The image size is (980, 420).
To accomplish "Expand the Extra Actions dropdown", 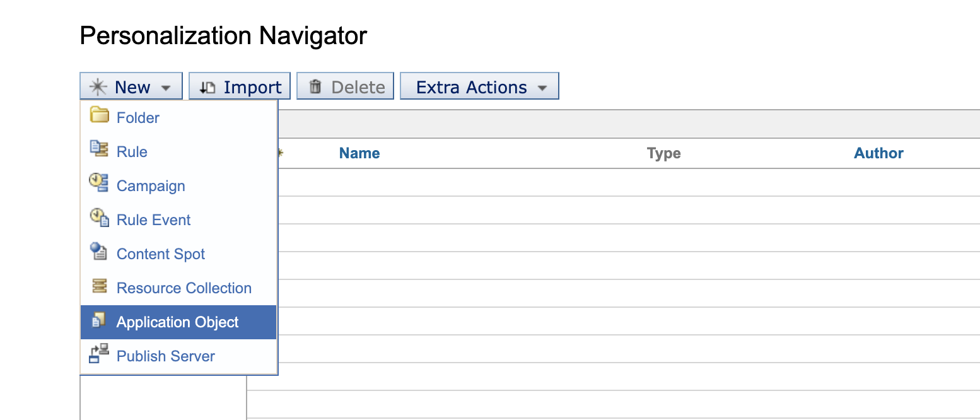I will [x=479, y=86].
